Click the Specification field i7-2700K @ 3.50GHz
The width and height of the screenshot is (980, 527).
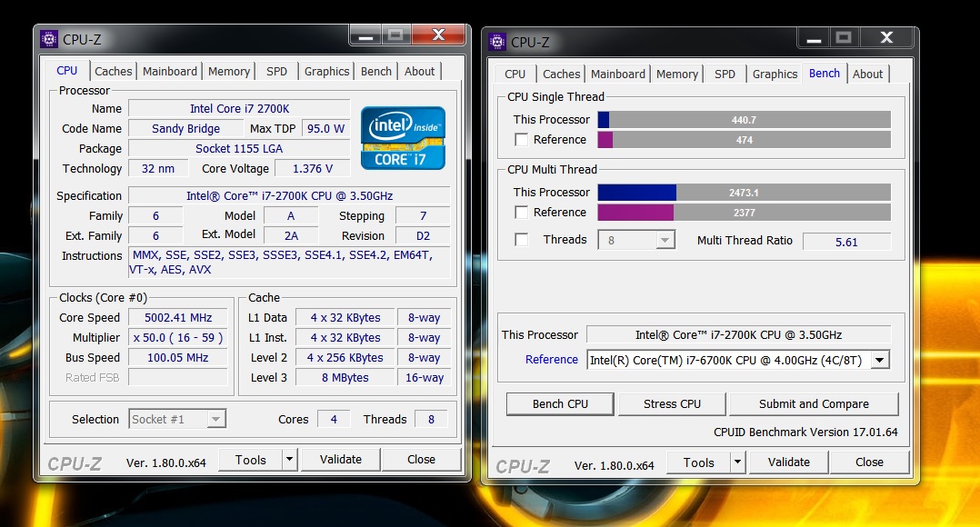click(x=289, y=196)
